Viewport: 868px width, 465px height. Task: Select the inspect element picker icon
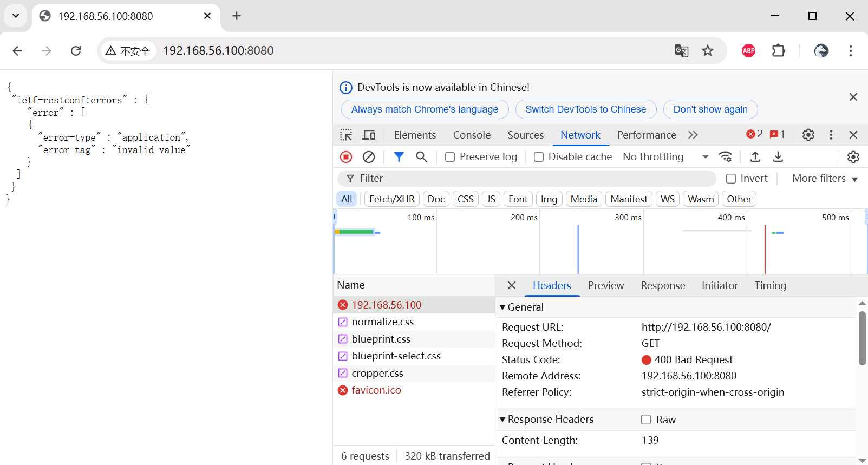click(x=346, y=135)
